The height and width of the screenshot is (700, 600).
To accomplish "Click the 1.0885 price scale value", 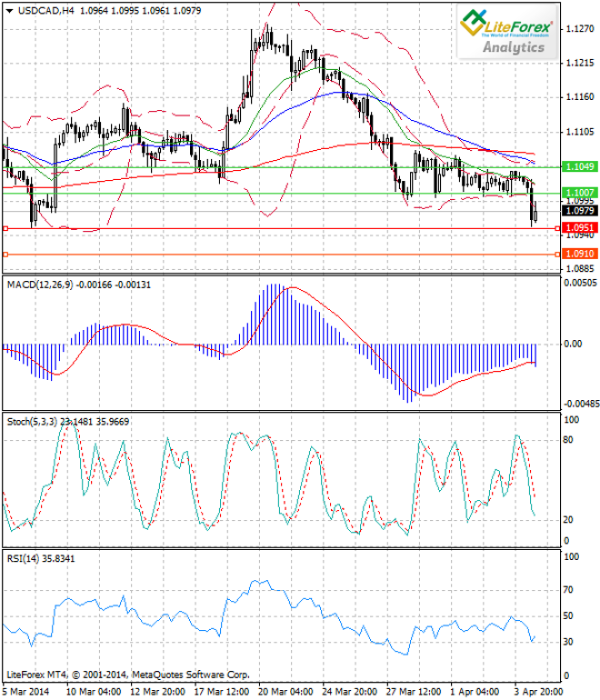I will [x=580, y=269].
